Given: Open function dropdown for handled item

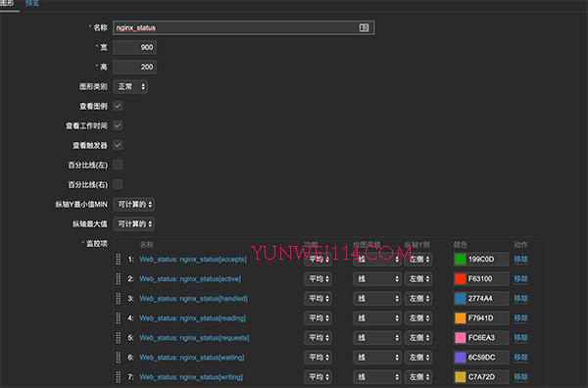Looking at the screenshot, I should tap(318, 299).
